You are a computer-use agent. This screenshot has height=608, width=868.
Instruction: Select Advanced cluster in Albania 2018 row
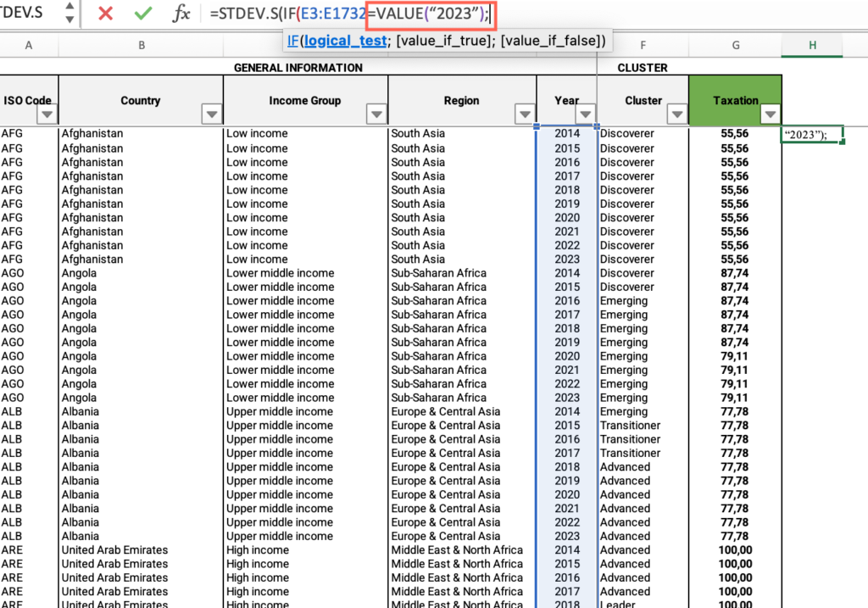tap(643, 466)
